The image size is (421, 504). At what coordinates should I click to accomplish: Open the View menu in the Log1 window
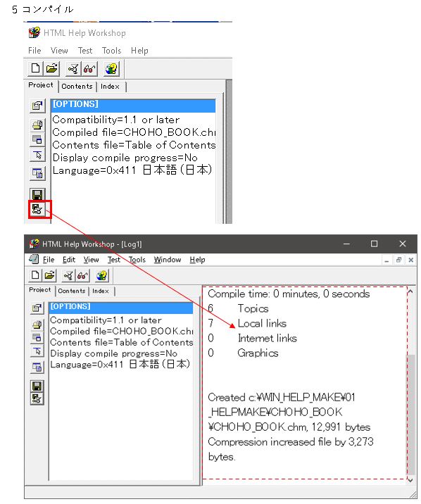(92, 260)
